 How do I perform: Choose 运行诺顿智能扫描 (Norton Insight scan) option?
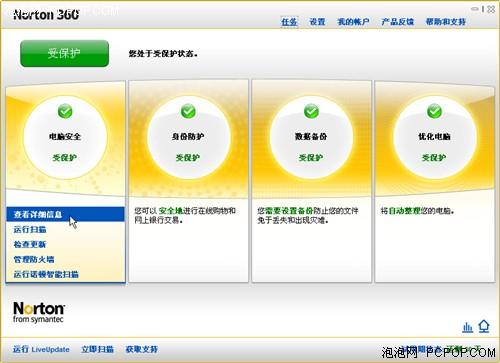(46, 274)
